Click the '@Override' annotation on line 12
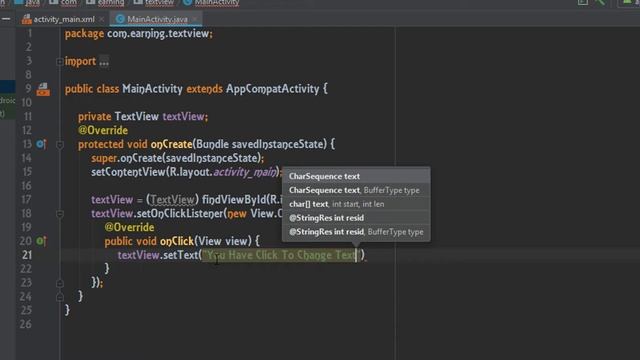Image resolution: width=640 pixels, height=360 pixels. point(103,131)
